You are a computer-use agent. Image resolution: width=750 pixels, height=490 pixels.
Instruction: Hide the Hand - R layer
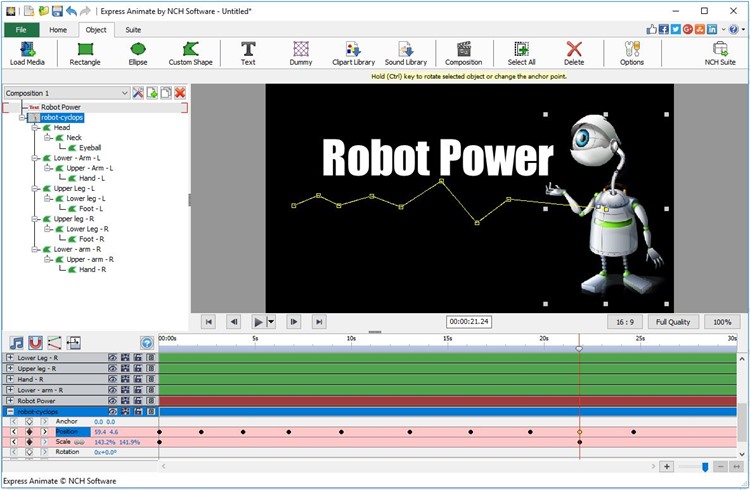point(113,379)
